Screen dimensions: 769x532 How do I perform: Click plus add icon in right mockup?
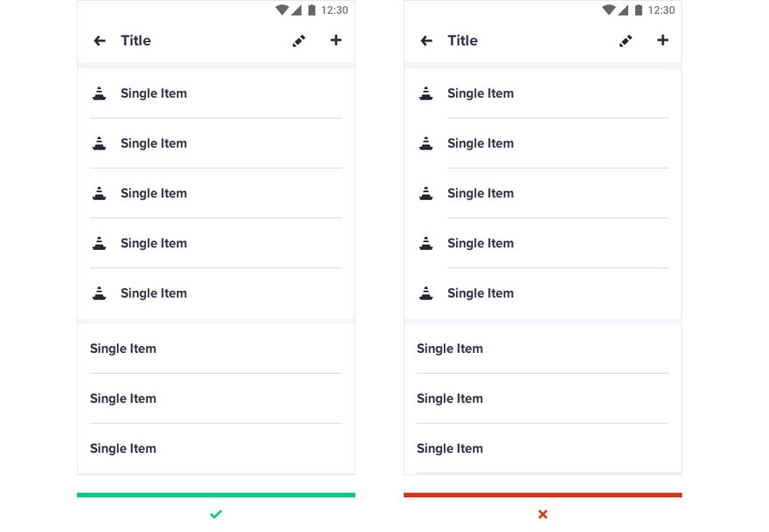click(x=662, y=40)
